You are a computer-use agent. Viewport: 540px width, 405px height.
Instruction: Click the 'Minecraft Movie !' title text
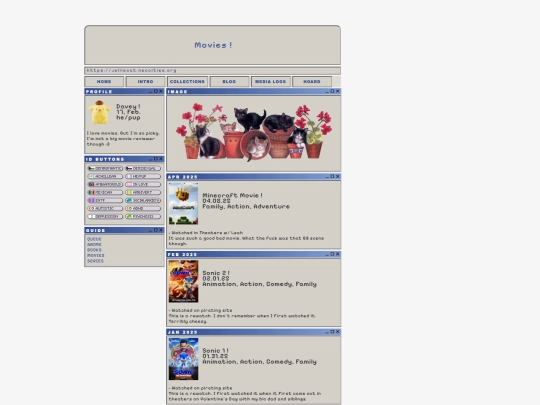232,195
